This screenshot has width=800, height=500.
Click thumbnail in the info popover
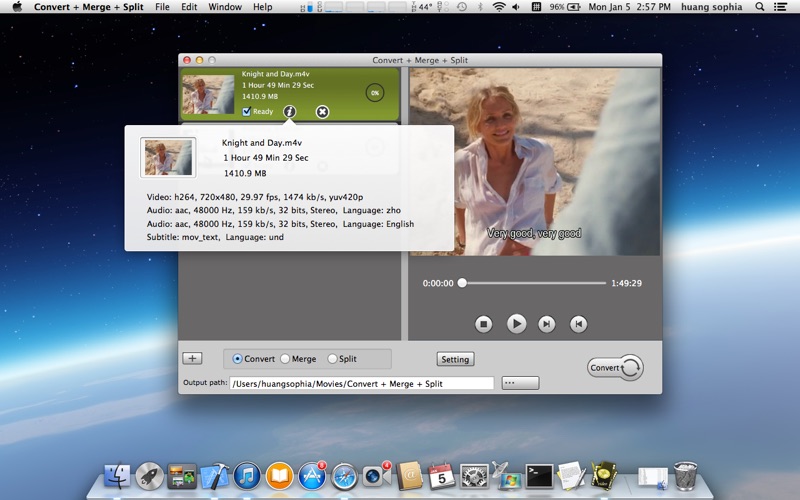tap(168, 158)
